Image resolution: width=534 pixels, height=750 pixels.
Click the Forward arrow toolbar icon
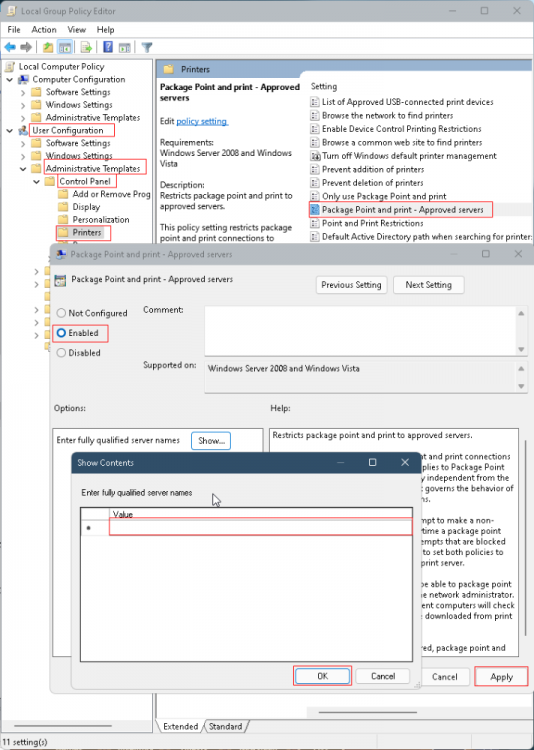click(26, 47)
